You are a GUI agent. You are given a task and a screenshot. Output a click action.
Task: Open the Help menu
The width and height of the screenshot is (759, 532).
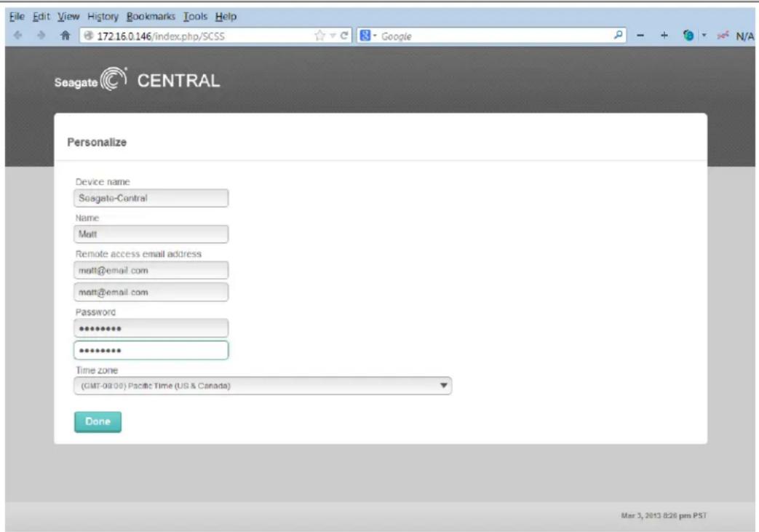(226, 17)
